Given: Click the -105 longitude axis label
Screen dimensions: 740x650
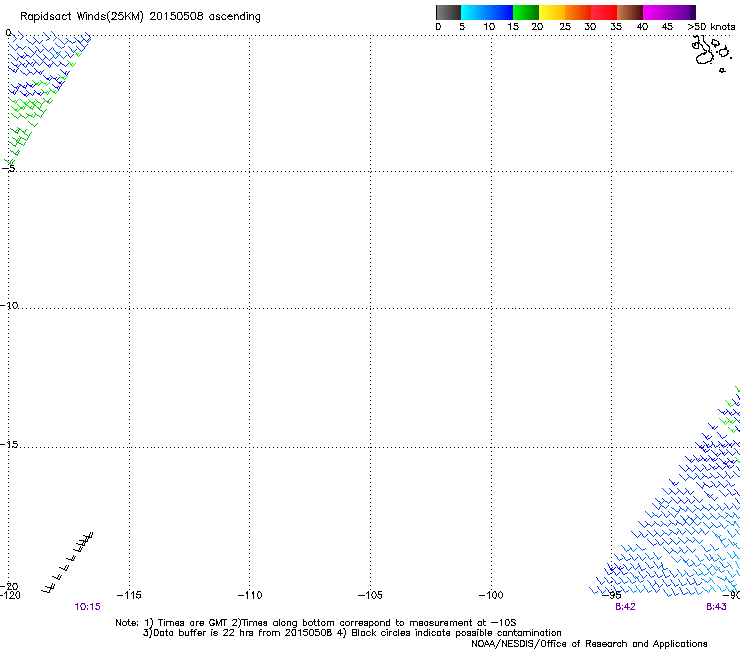Looking at the screenshot, I should [370, 595].
